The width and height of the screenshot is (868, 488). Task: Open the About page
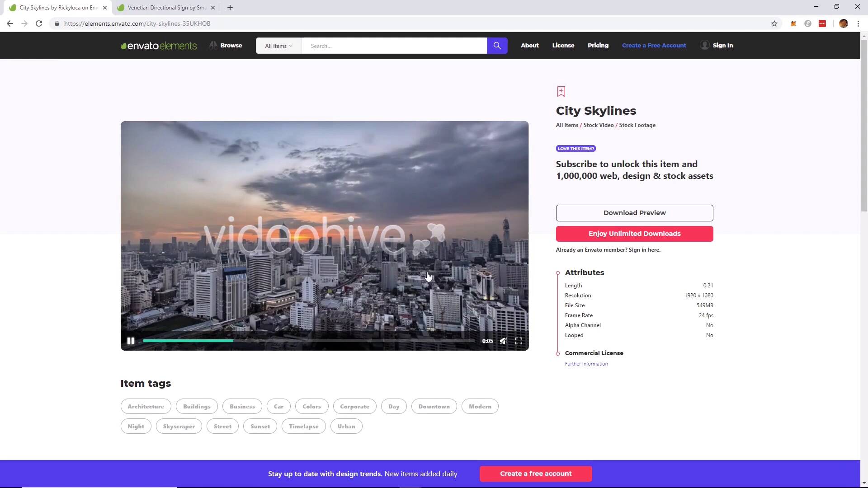529,45
